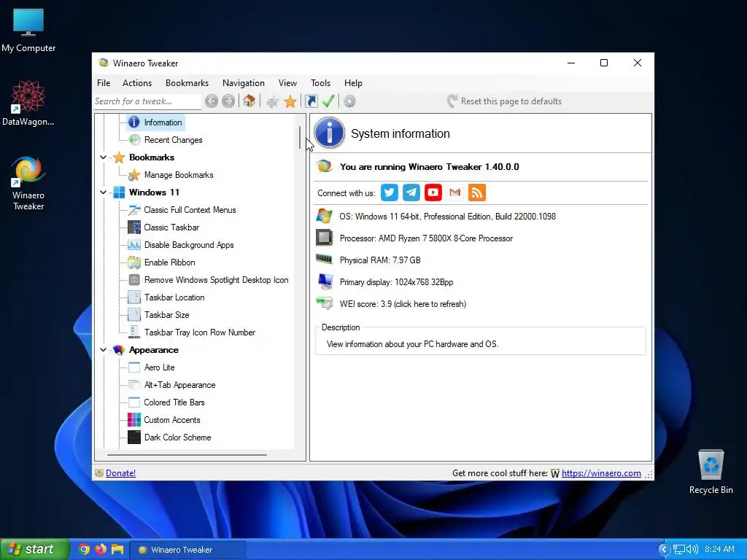The width and height of the screenshot is (747, 560).
Task: Open bookmarks via the gold star icon
Action: [x=290, y=101]
